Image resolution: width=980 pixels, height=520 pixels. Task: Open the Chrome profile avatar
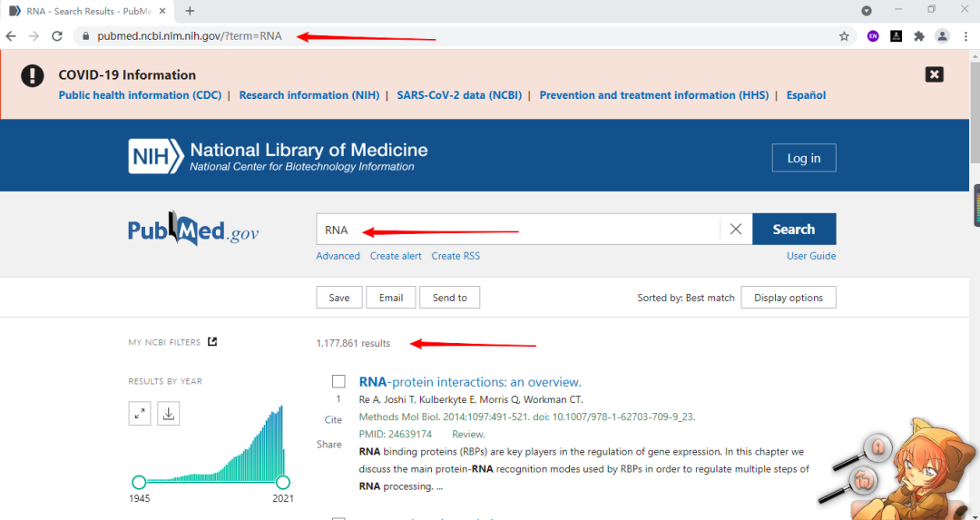[x=942, y=36]
